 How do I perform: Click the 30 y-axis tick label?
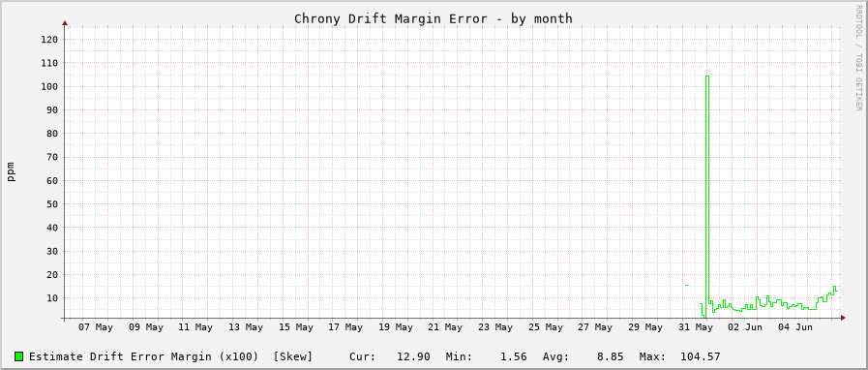51,252
